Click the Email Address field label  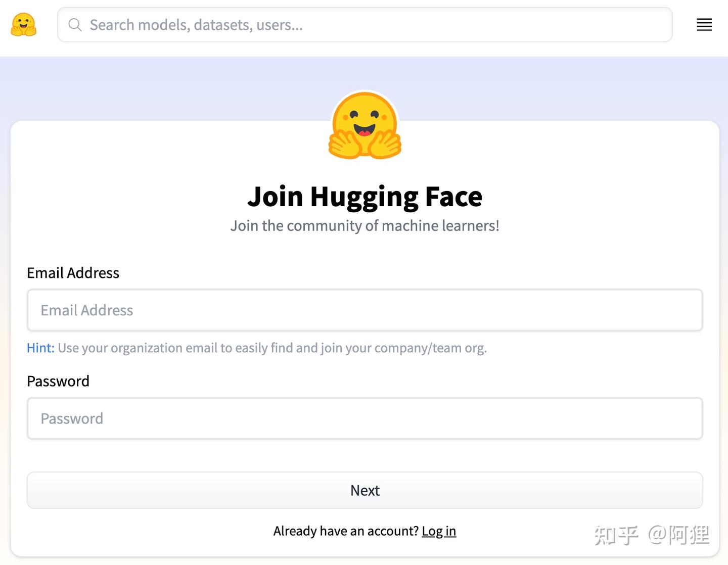click(73, 273)
